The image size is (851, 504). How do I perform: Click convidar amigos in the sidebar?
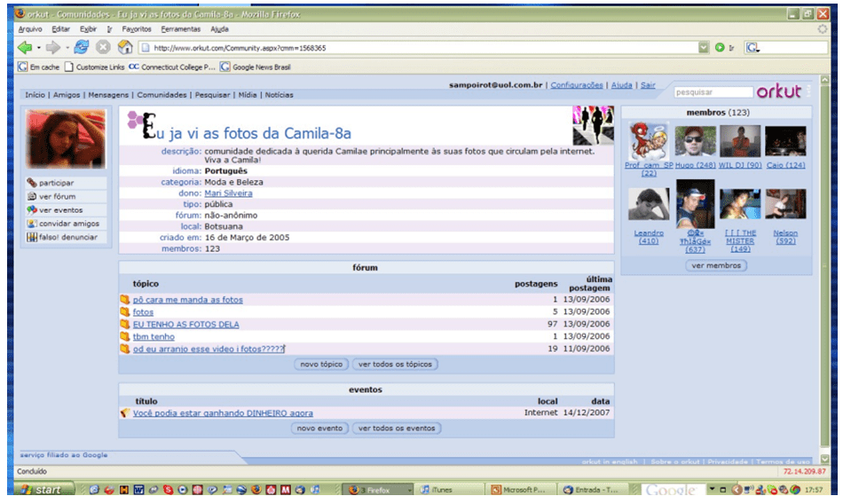click(69, 224)
